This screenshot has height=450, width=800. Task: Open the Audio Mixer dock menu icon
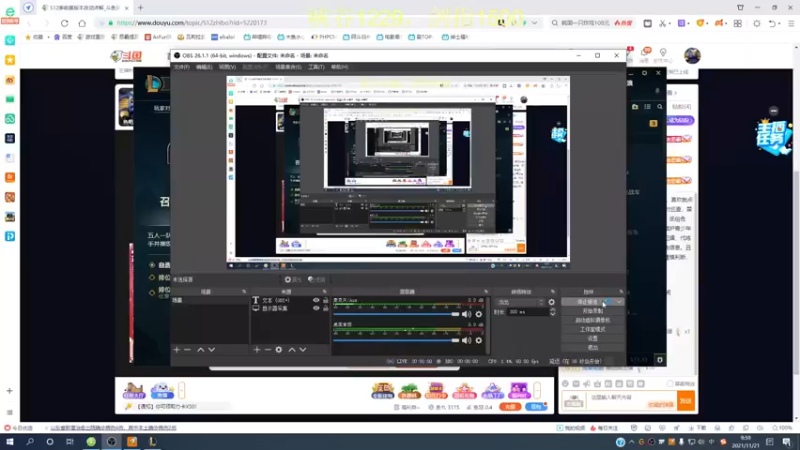click(486, 292)
